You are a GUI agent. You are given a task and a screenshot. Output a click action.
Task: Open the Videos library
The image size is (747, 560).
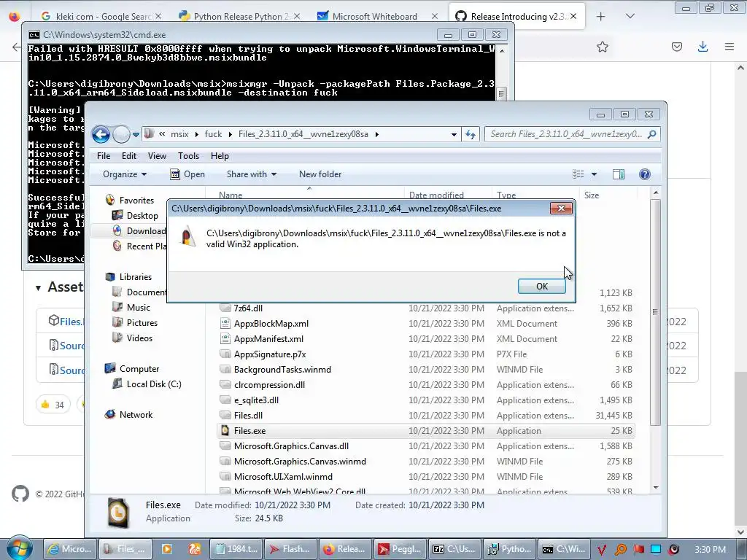(x=139, y=338)
